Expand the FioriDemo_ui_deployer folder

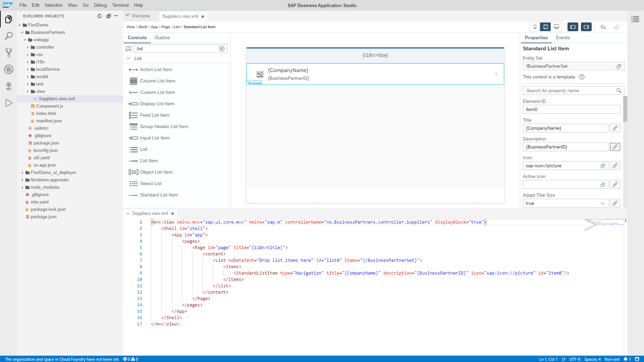[22, 173]
